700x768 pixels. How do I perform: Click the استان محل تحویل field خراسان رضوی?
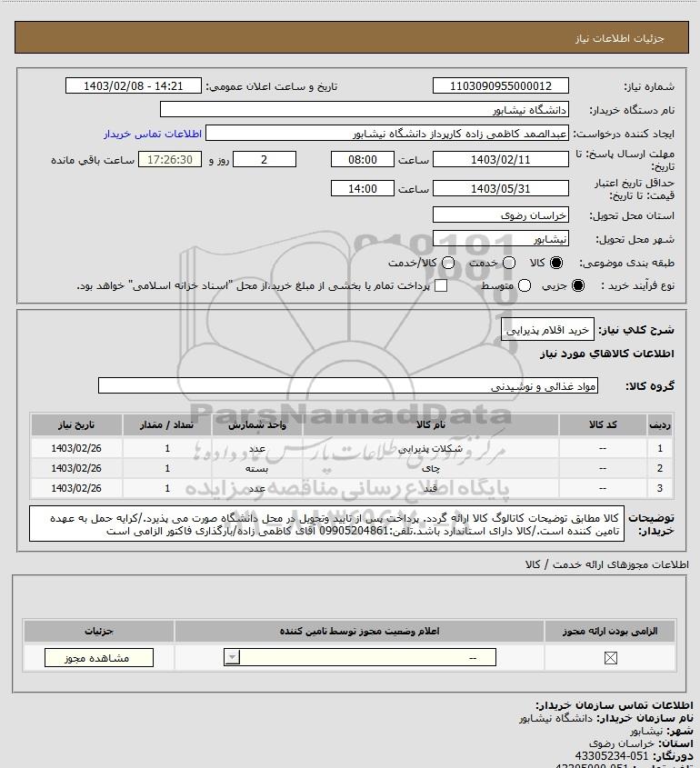(501, 214)
